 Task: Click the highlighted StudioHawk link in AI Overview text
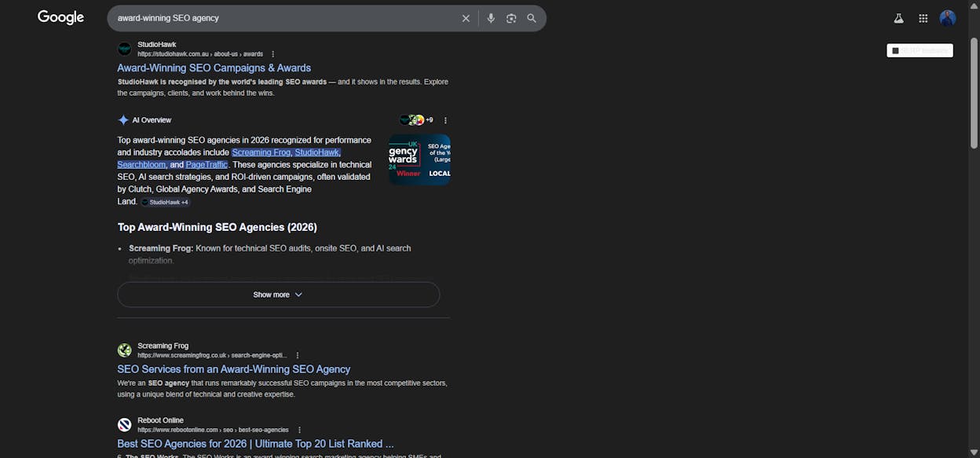click(x=317, y=152)
